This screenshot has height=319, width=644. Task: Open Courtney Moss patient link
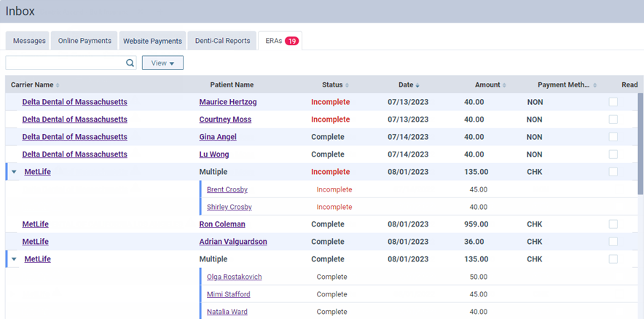225,119
